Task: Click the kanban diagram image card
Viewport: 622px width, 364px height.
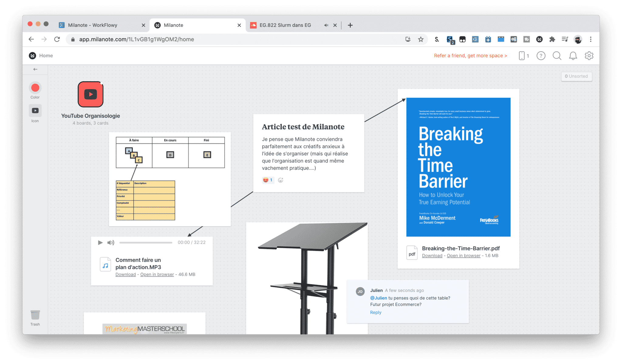Action: [170, 179]
